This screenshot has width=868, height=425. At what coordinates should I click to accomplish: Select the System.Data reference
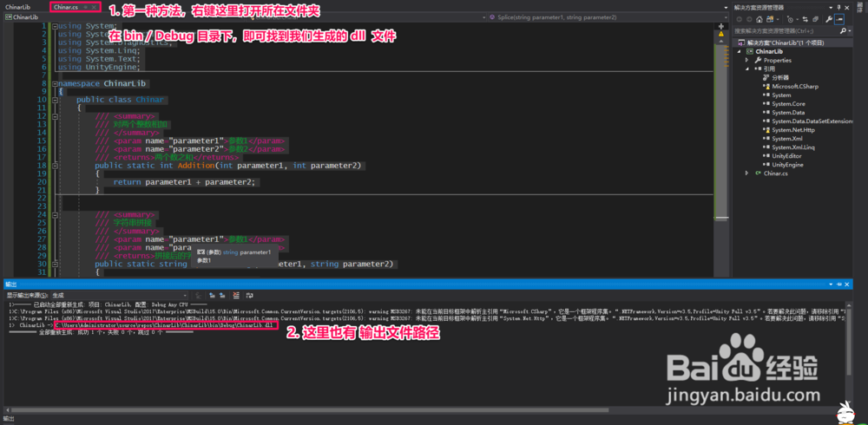788,113
